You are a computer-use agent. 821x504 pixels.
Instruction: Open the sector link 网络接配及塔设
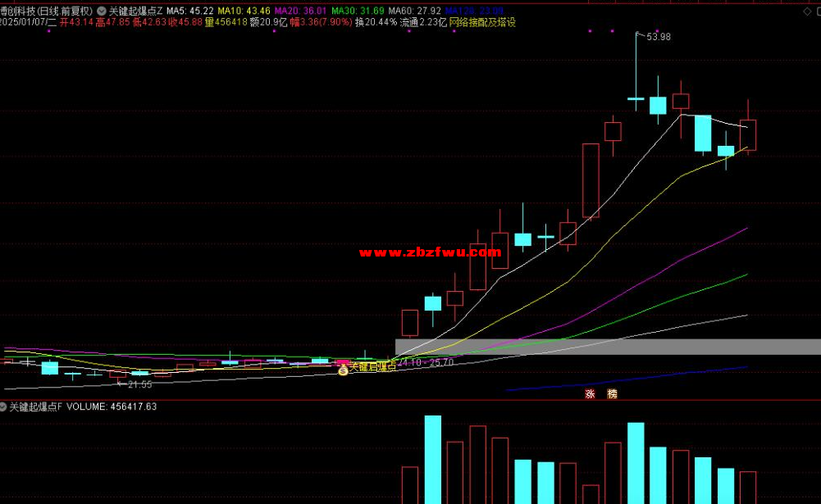tap(483, 22)
